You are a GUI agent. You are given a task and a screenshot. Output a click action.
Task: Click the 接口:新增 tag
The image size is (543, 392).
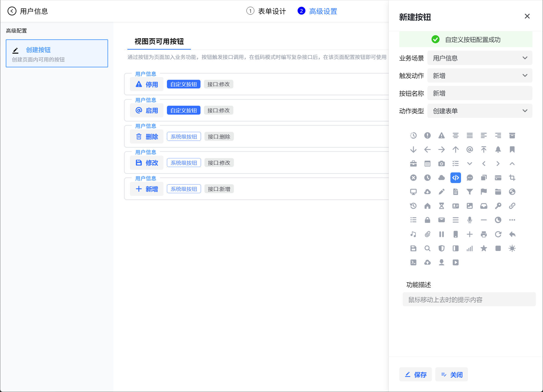click(219, 189)
